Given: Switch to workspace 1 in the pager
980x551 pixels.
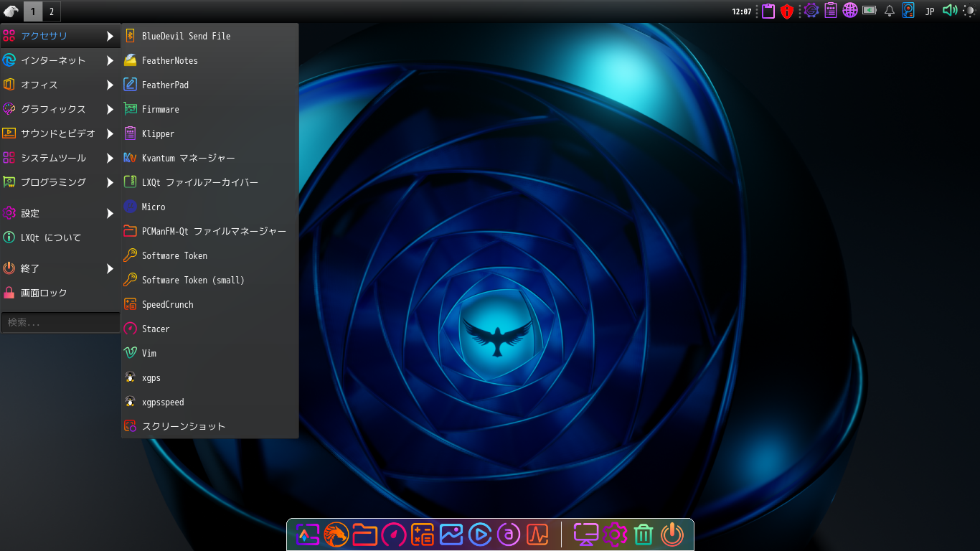Looking at the screenshot, I should (x=33, y=11).
